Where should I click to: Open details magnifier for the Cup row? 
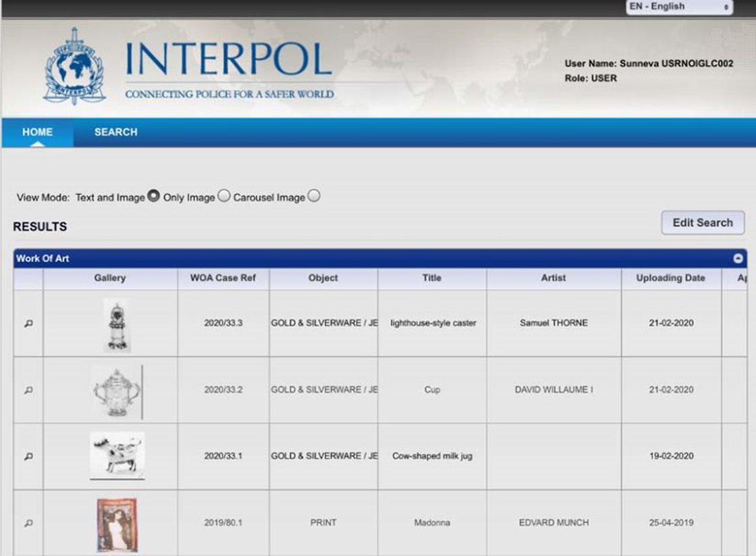[x=28, y=390]
